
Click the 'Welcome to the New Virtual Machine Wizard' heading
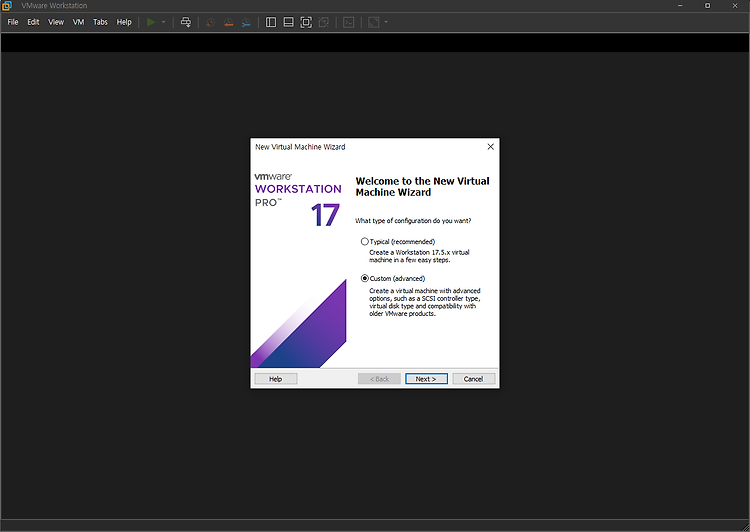coord(422,187)
